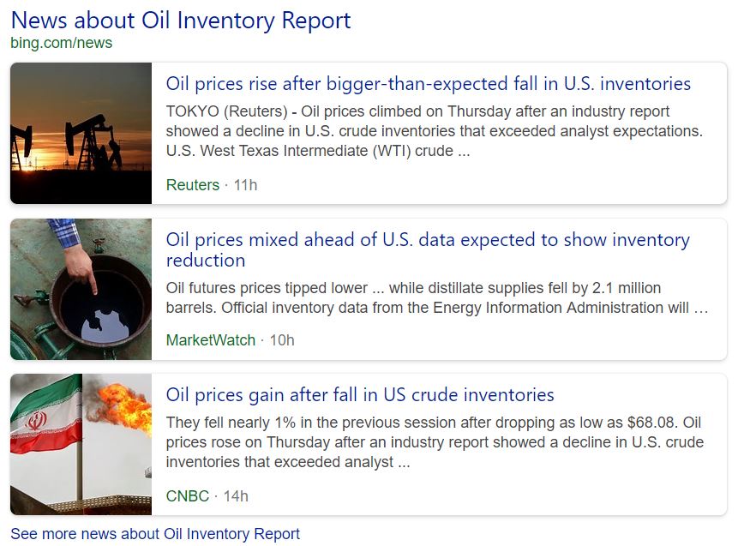Screen dimensions: 756x546
Task: Open the Oil prices gain after fall headline
Action: (360, 395)
